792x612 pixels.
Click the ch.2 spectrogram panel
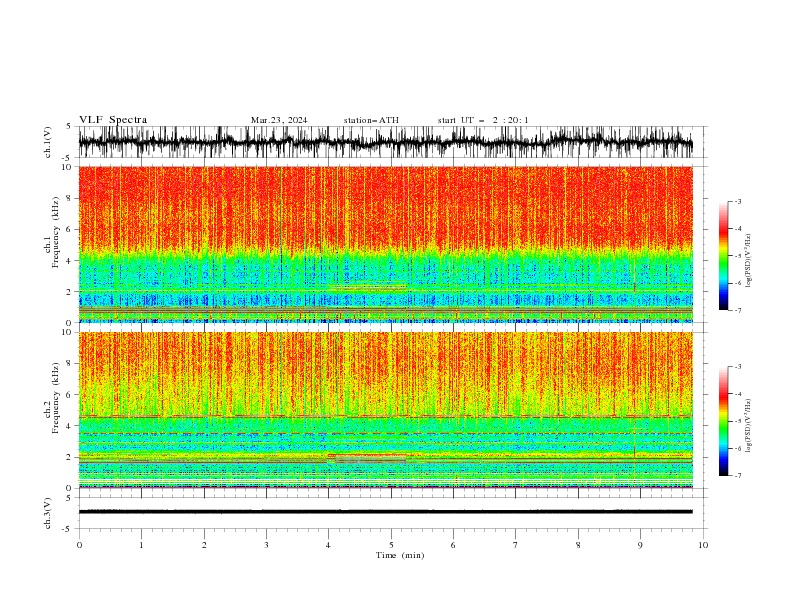coord(385,410)
